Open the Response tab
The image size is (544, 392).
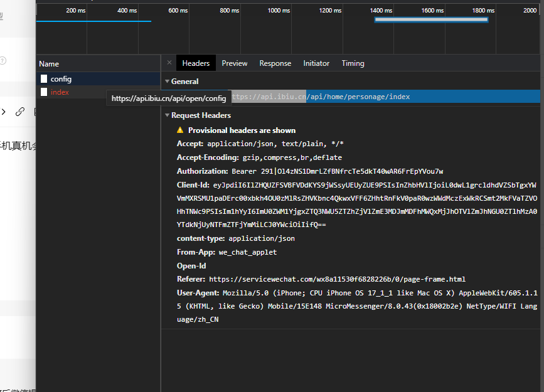pyautogui.click(x=275, y=63)
